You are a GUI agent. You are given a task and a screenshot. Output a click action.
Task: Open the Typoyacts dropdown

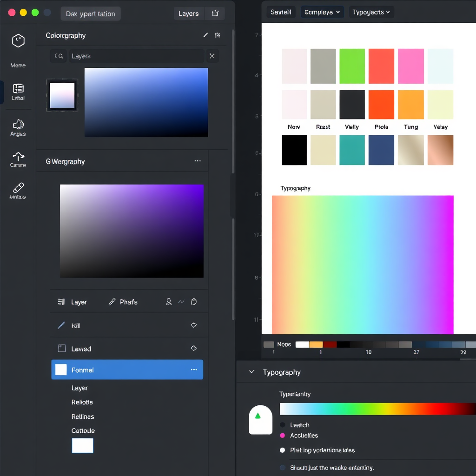371,12
